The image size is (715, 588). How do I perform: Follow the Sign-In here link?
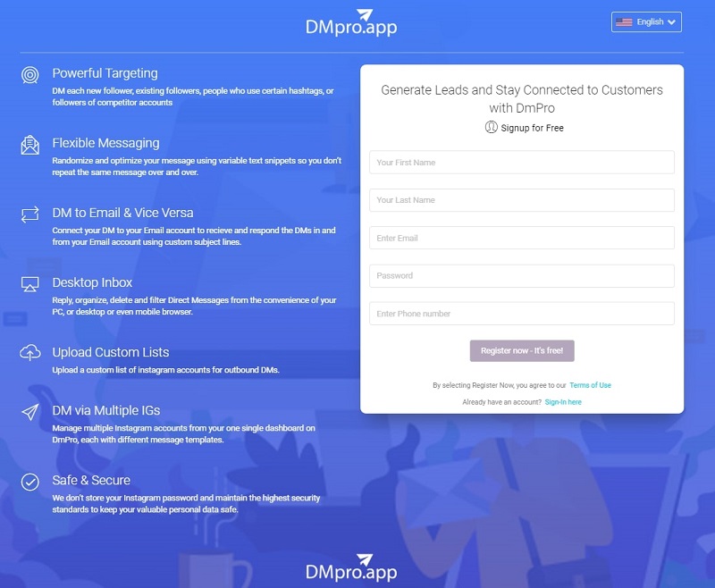[563, 402]
